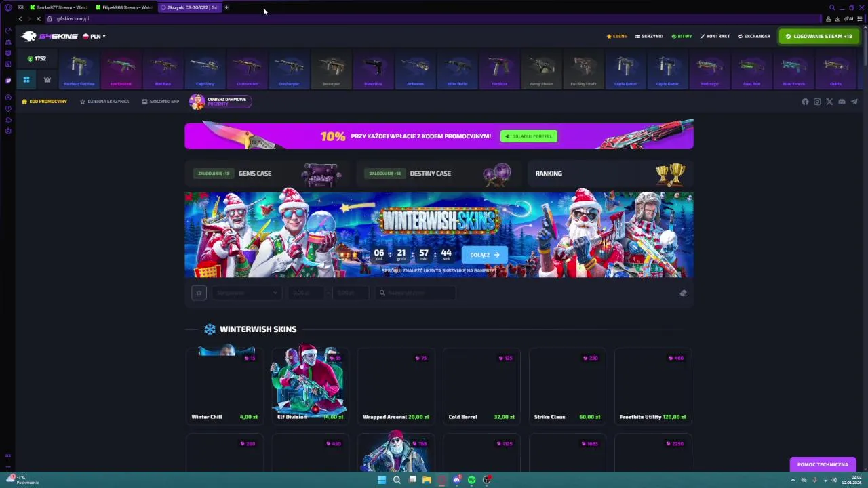This screenshot has height=488, width=868.
Task: Open the Facebook social icon
Action: click(x=805, y=102)
